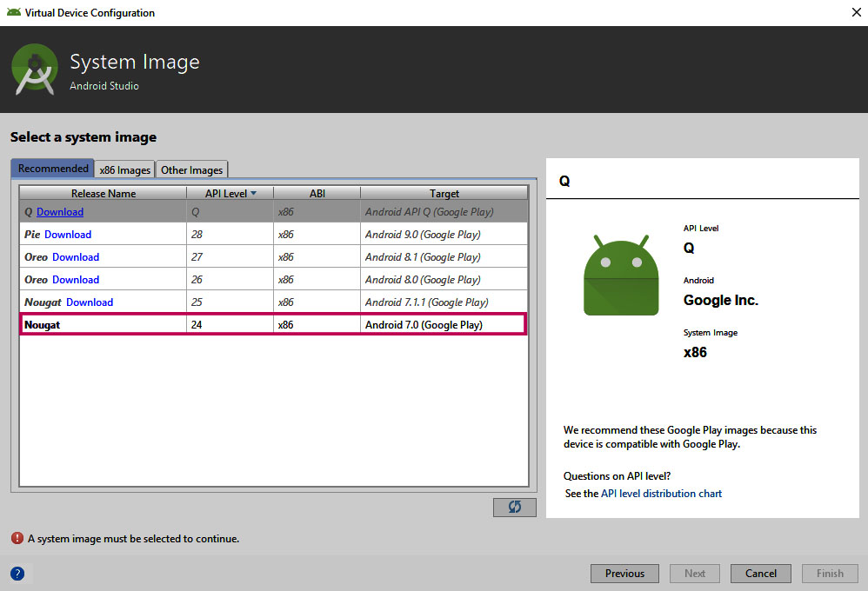Click the green Android robot image
The image size is (868, 591).
point(621,276)
